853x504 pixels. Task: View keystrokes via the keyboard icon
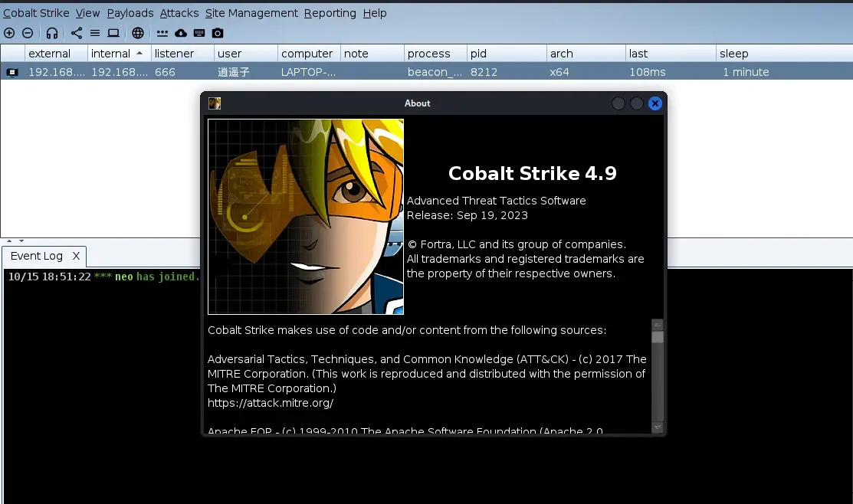coord(199,33)
